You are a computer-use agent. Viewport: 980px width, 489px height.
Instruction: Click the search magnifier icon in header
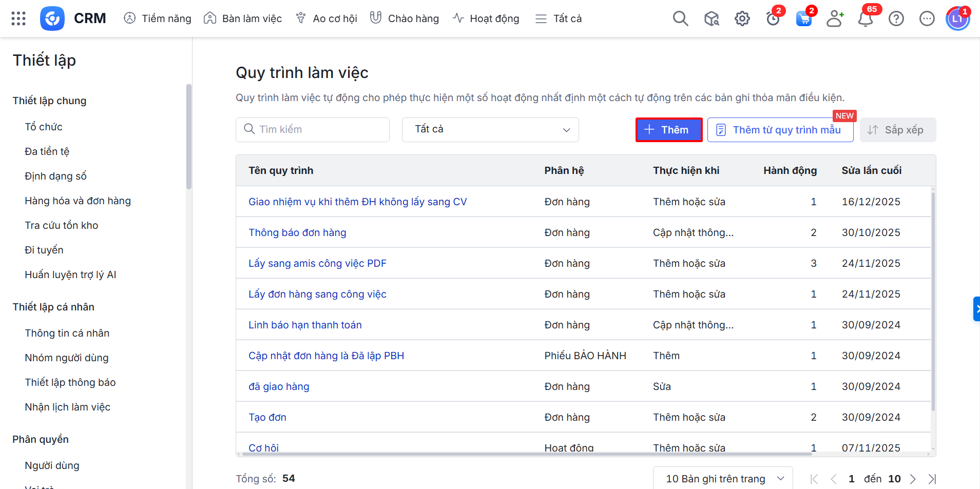click(x=680, y=18)
